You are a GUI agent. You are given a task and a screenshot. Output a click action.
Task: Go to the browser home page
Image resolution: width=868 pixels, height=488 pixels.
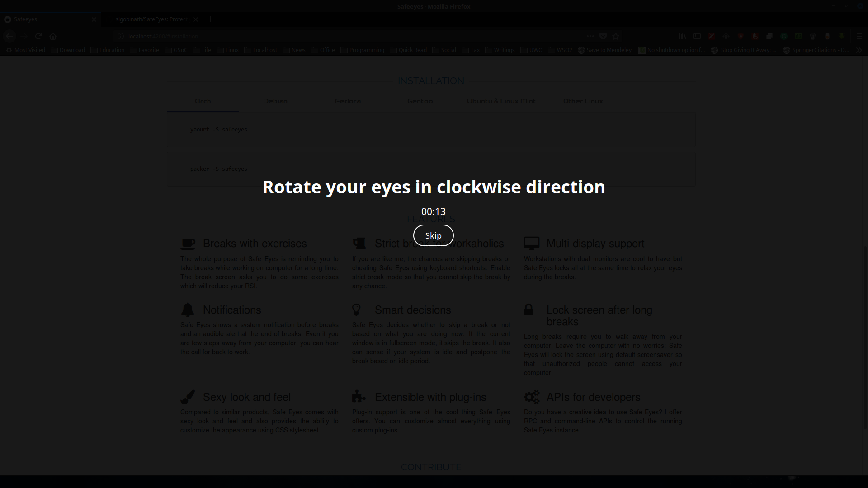[53, 36]
